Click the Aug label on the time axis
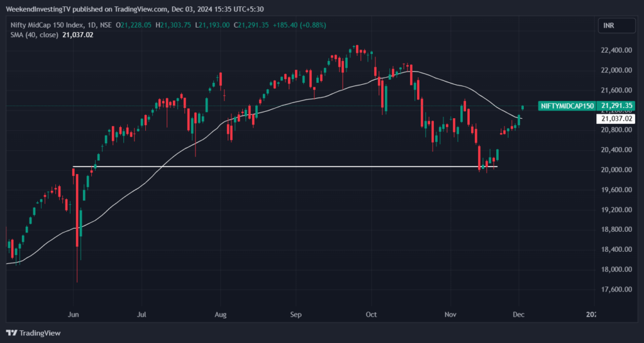 tap(221, 315)
